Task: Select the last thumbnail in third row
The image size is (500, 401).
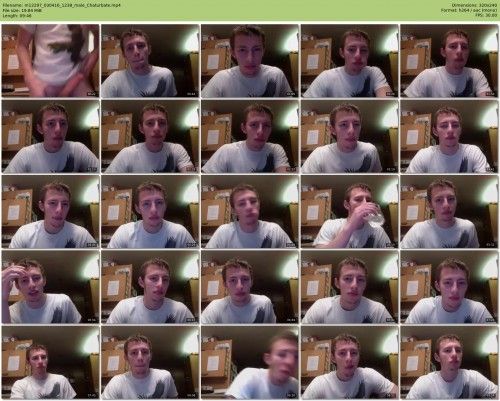Action: tap(449, 212)
